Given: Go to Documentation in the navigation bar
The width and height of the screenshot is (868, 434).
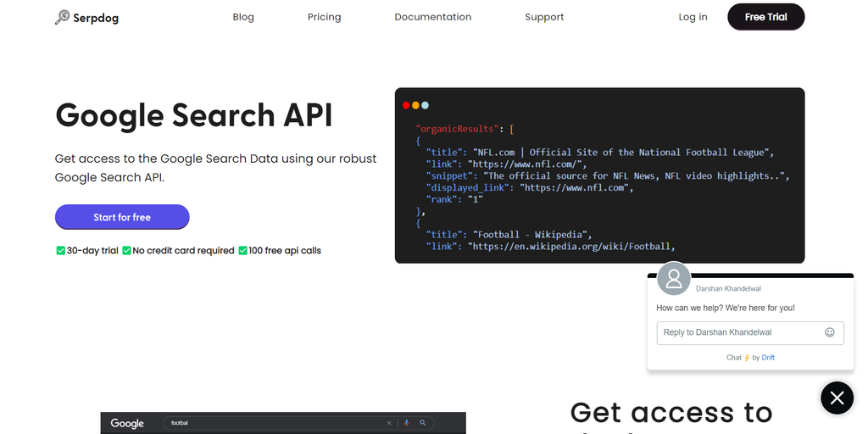Looking at the screenshot, I should tap(432, 17).
